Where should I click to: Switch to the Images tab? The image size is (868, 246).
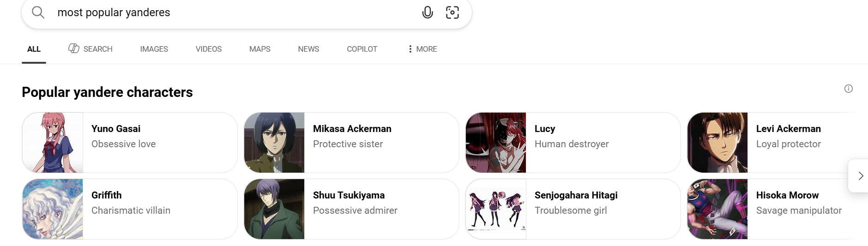tap(154, 49)
